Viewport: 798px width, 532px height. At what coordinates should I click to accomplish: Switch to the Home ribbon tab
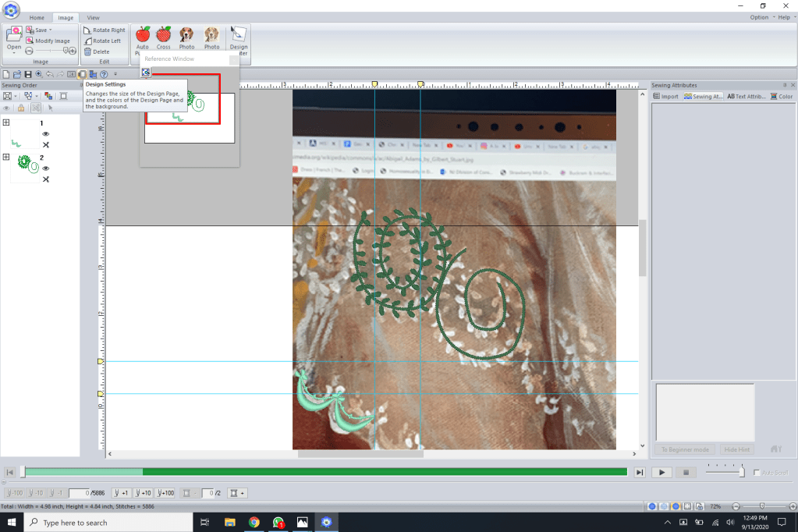[37, 17]
